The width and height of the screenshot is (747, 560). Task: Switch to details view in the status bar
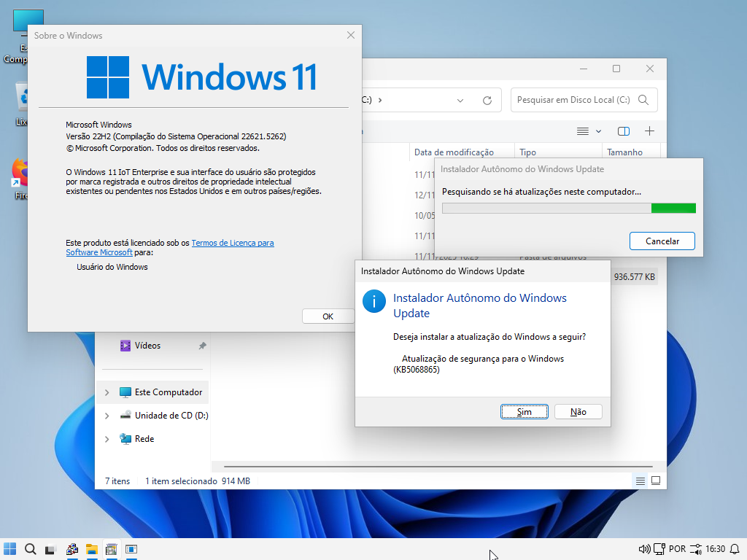640,481
